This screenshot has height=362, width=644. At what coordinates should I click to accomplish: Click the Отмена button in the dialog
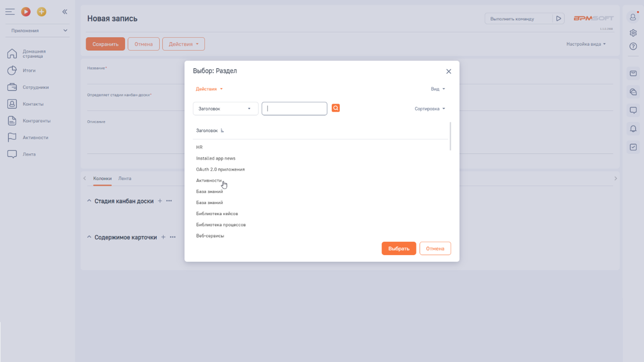click(x=435, y=248)
